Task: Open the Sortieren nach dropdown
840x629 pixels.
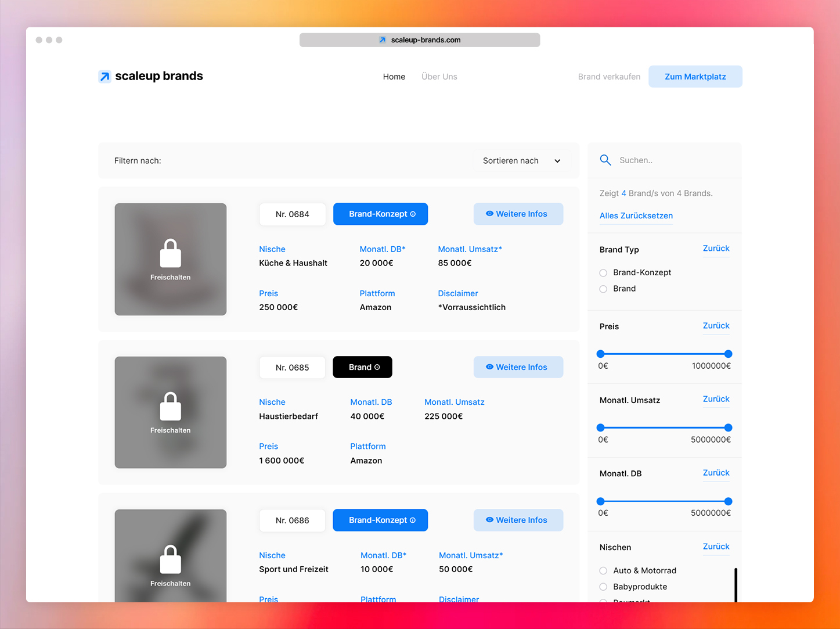Action: [x=521, y=161]
